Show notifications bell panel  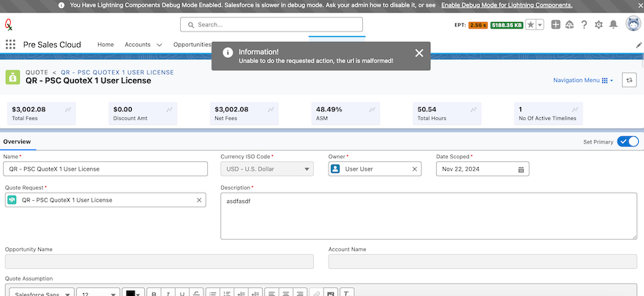click(613, 25)
